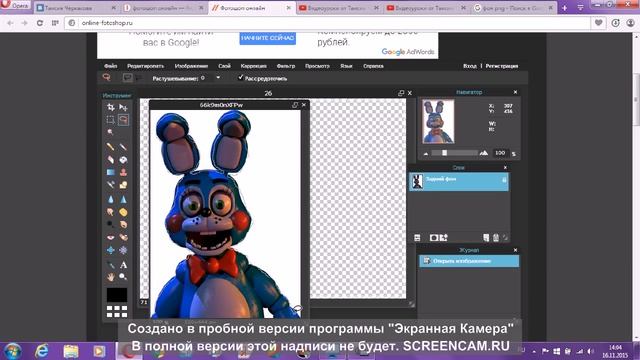Open Internet Explorer from the taskbar
The height and width of the screenshot is (360, 640).
pos(42,351)
